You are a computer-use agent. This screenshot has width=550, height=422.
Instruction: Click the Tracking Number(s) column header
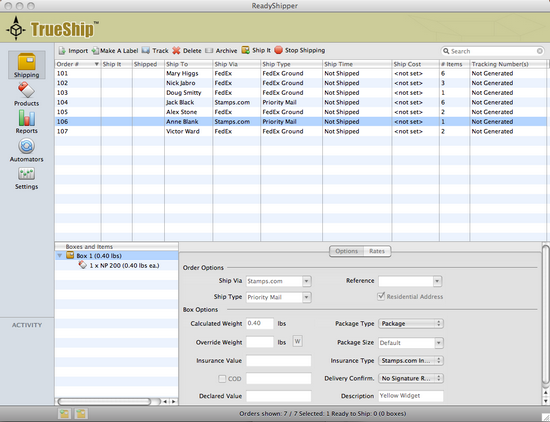pos(508,64)
